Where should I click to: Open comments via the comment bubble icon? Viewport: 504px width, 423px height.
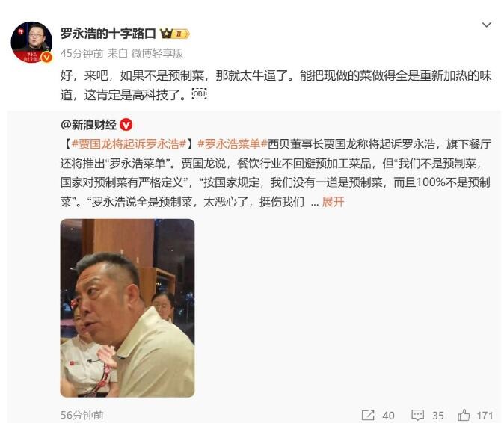(417, 415)
